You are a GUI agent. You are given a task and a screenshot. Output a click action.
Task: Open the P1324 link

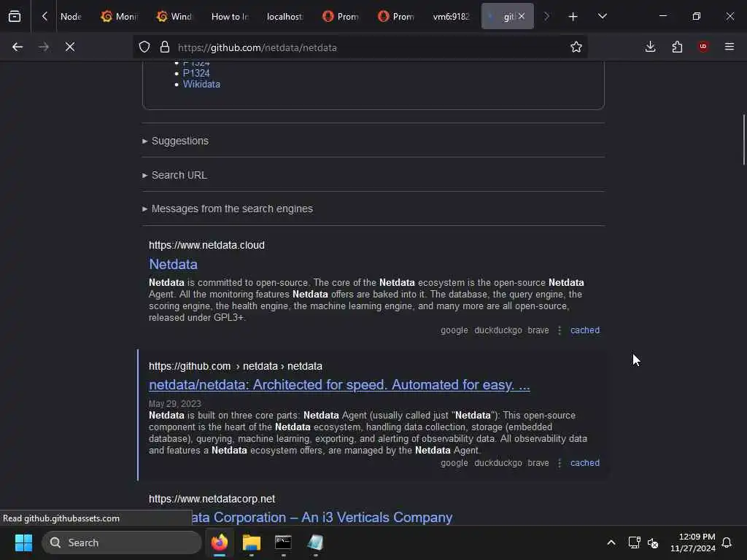pos(196,74)
